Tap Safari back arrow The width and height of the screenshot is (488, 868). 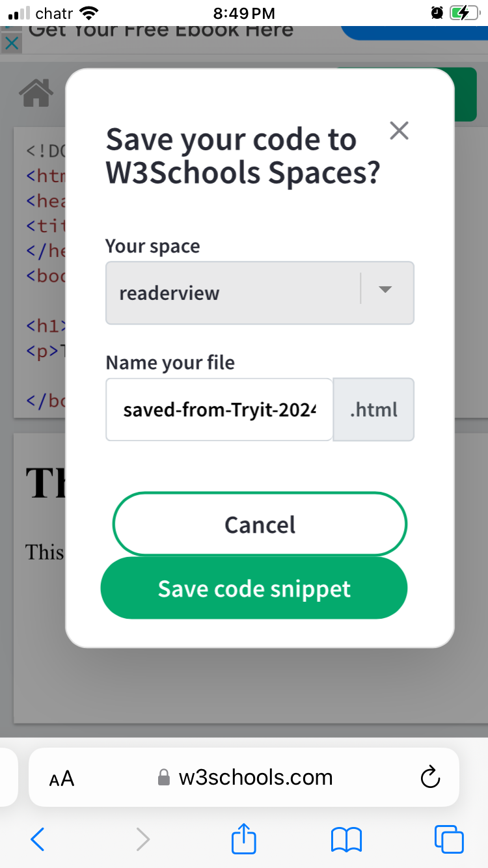tap(38, 839)
